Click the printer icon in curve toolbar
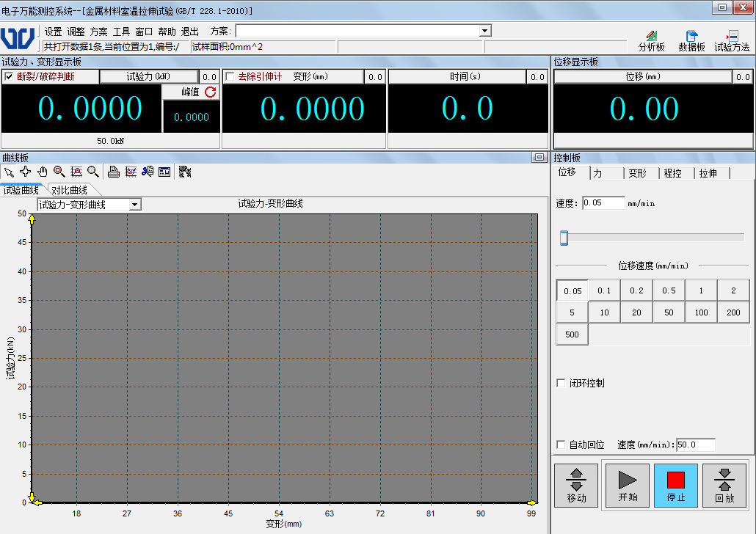Screen dimensions: 756x534 114,172
